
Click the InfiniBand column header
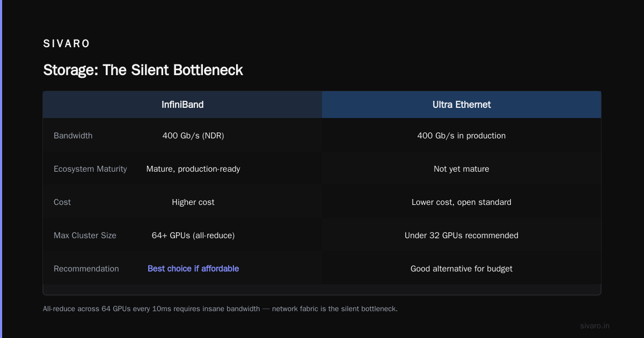[182, 105]
